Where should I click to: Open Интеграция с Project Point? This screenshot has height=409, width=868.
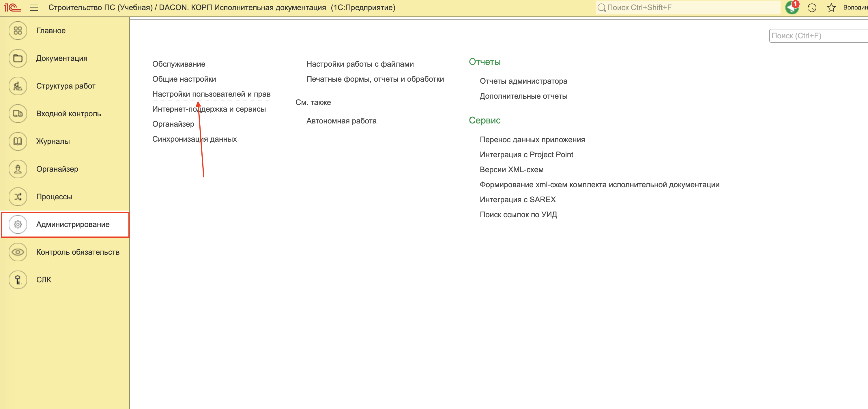coord(526,155)
